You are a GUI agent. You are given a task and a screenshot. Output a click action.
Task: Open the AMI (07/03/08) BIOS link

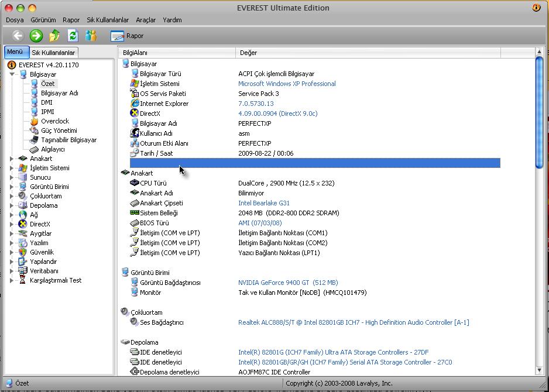[x=260, y=223]
